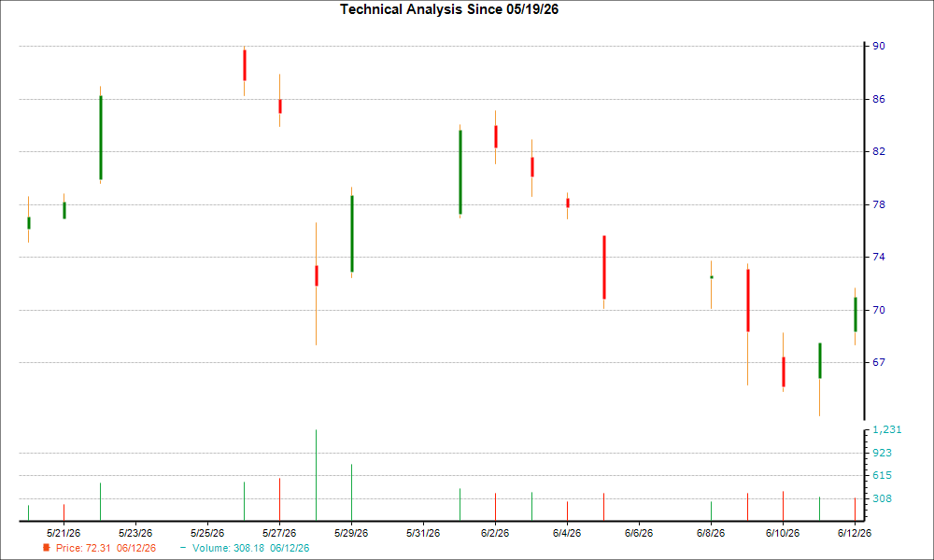Click the 78 price axis label
This screenshot has height=560, width=934.
(x=879, y=204)
